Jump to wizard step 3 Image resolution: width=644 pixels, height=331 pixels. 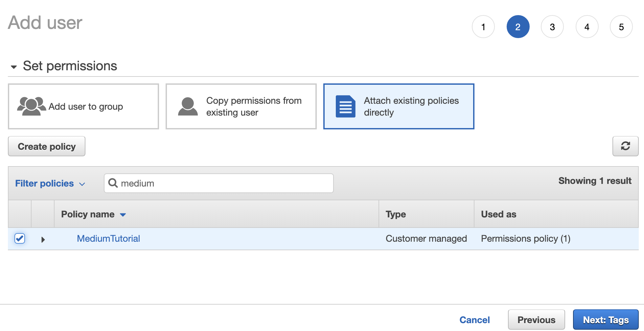(x=552, y=27)
